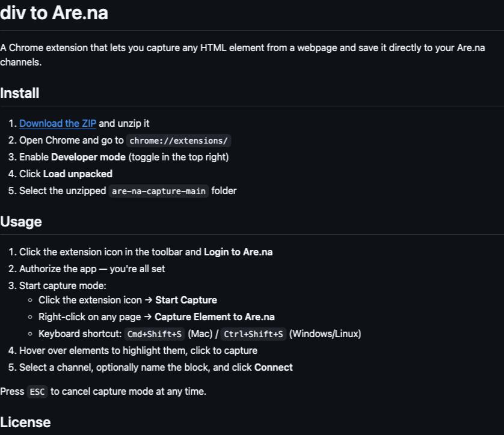Click the ESC key code snippet
Viewport: 504px width, 435px height.
[37, 392]
